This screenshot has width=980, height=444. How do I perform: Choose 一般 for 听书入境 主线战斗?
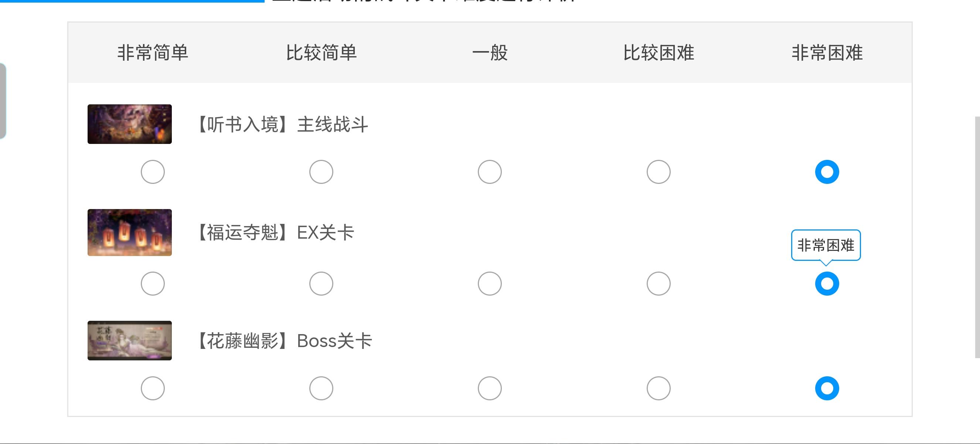490,172
